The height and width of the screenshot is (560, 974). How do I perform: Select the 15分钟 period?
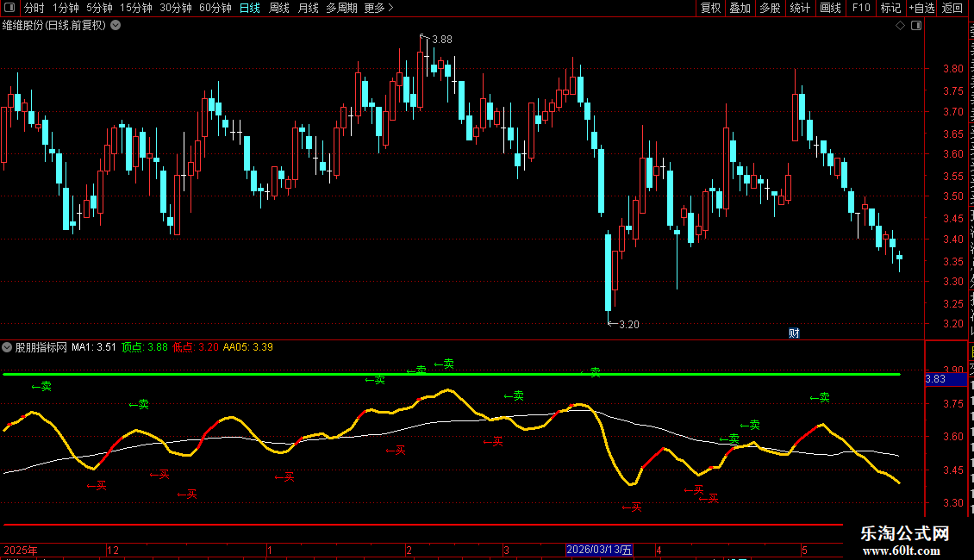point(135,8)
